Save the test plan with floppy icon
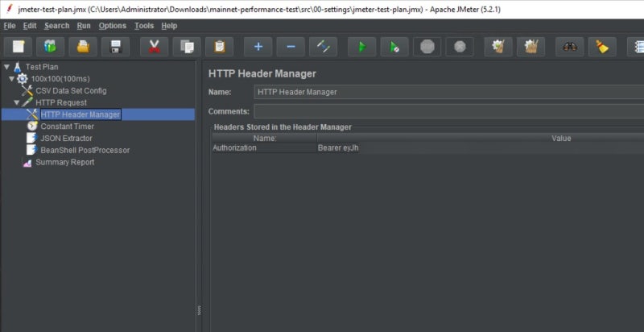This screenshot has height=332, width=644. click(x=115, y=47)
